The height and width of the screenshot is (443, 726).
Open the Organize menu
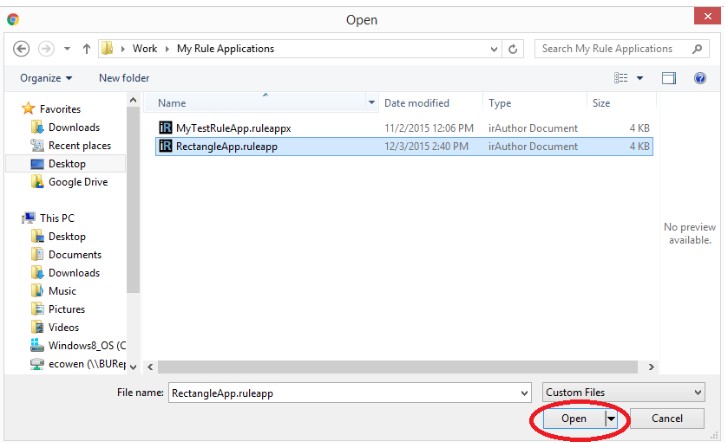[46, 78]
